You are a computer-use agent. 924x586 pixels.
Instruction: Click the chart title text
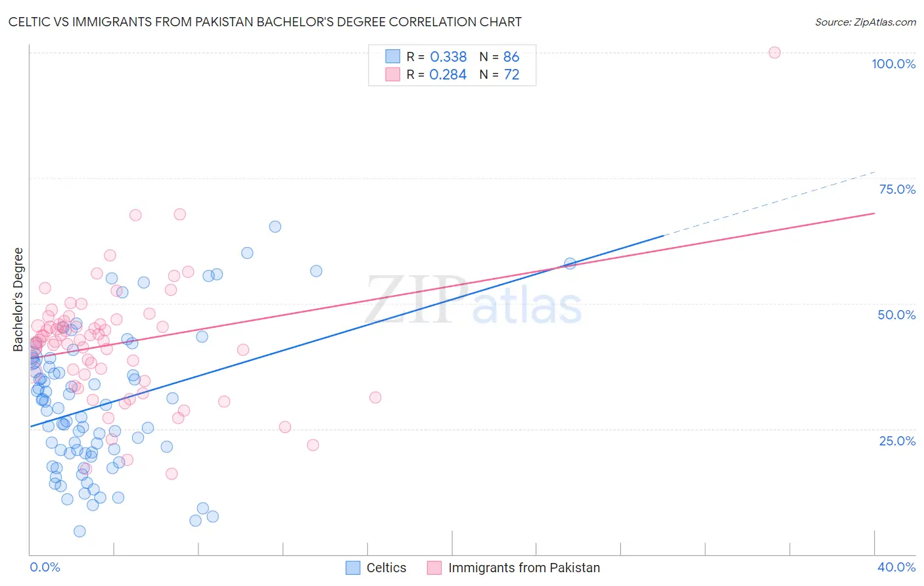pyautogui.click(x=265, y=22)
